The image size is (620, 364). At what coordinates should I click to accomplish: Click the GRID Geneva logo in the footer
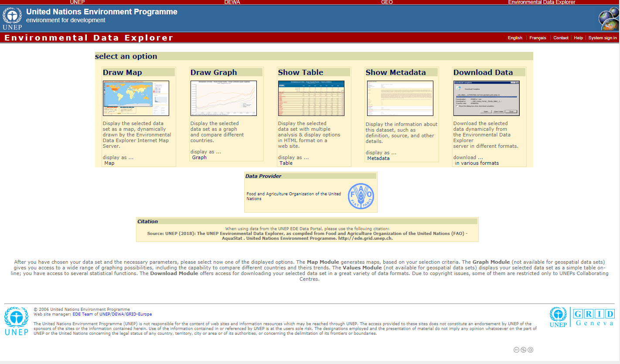coord(582,317)
